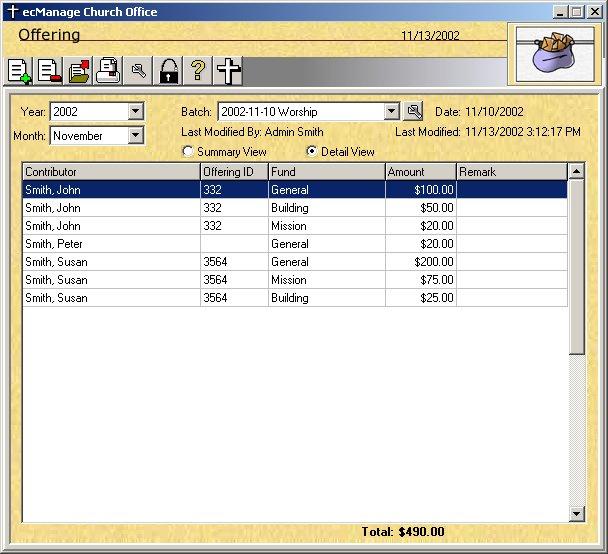
Task: Open the Month dropdown arrow
Action: 135,135
